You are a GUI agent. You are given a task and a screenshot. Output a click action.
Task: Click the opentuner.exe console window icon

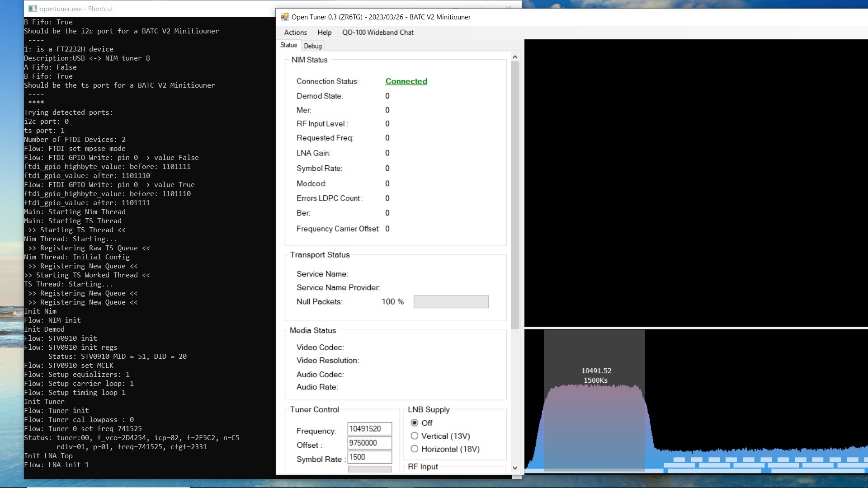coord(32,9)
